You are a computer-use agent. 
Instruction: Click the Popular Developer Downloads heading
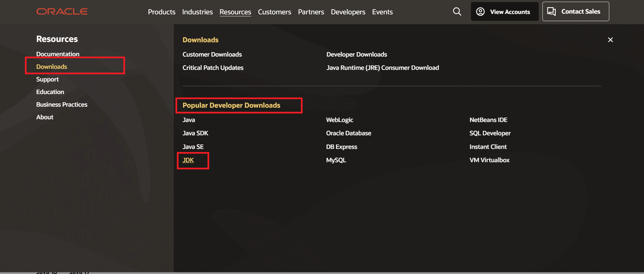(231, 105)
